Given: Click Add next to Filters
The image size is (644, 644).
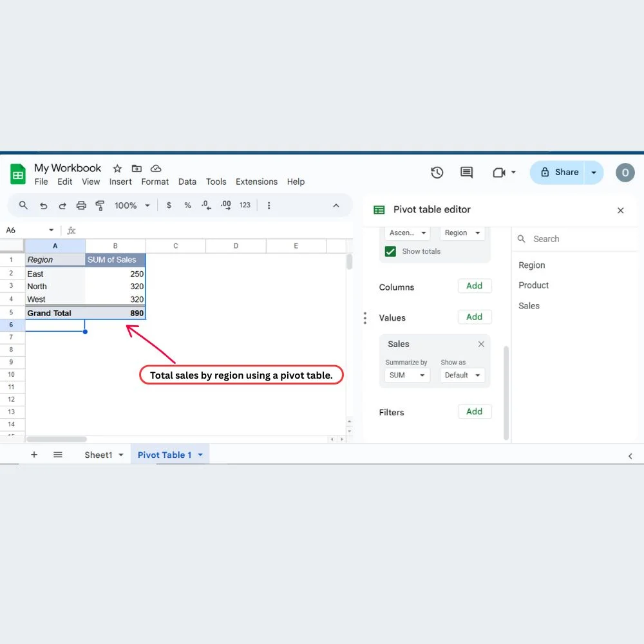Looking at the screenshot, I should (x=475, y=412).
